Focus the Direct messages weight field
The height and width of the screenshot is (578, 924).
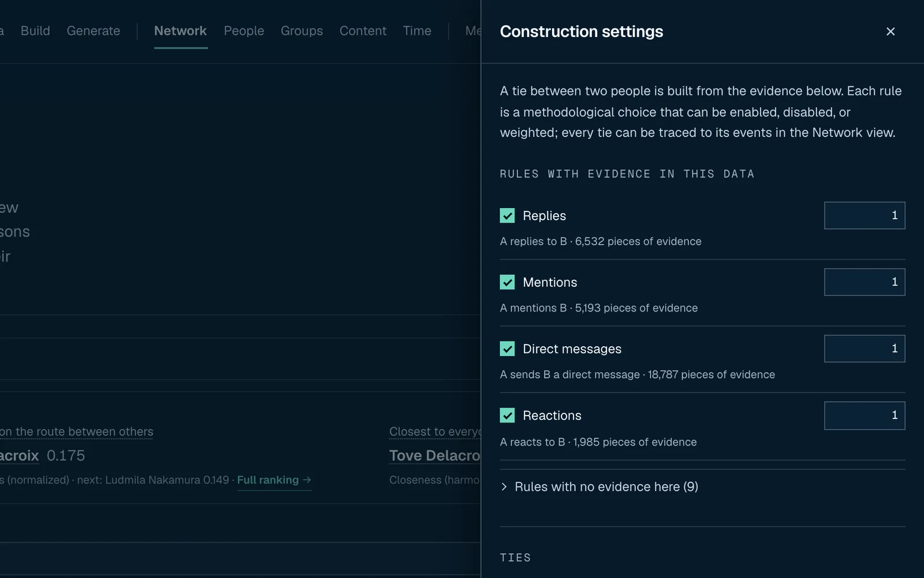pyautogui.click(x=864, y=349)
